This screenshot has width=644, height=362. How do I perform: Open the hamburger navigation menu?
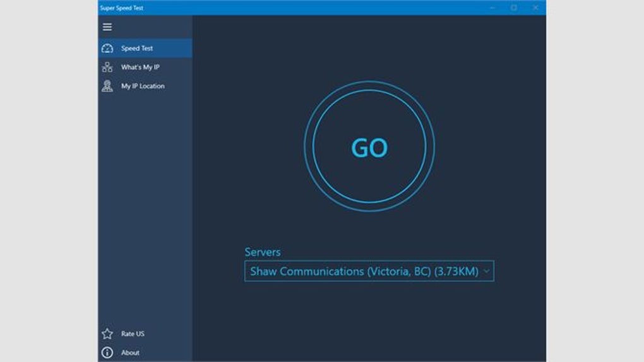[107, 27]
